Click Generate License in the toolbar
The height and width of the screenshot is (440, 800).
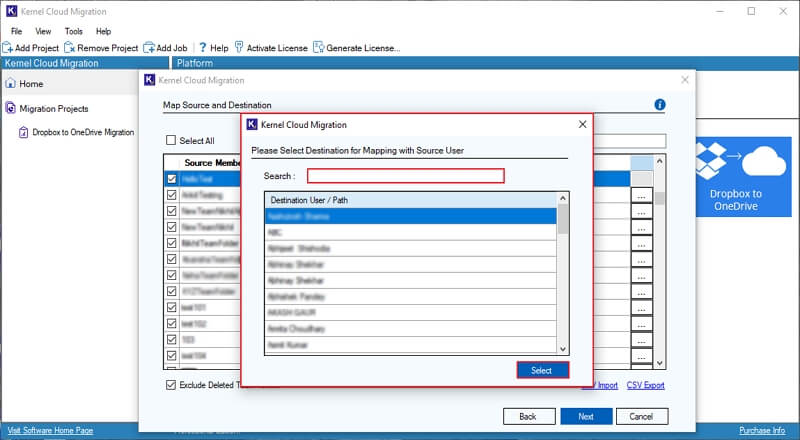click(x=357, y=48)
